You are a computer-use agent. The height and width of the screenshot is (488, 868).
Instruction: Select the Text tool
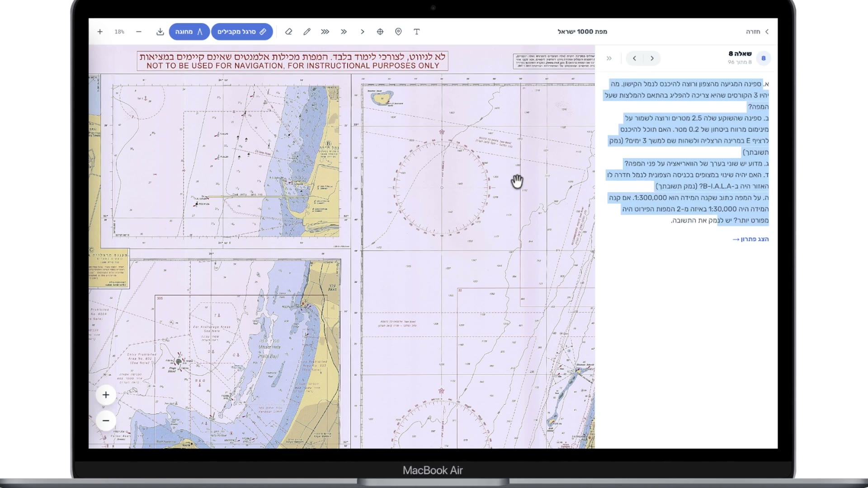tap(417, 32)
